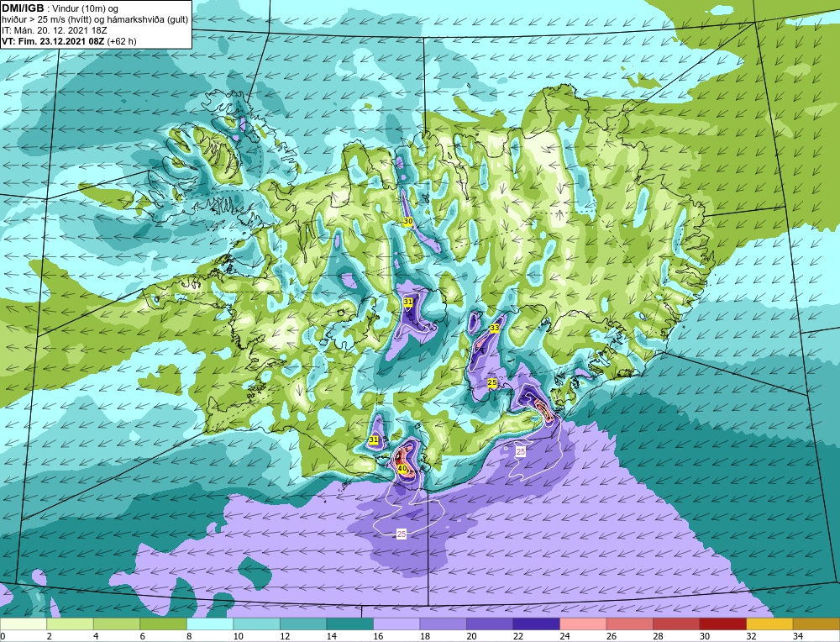Pick the 12–14 m/s teal legend swatch
This screenshot has height=642, width=840.
(303, 624)
